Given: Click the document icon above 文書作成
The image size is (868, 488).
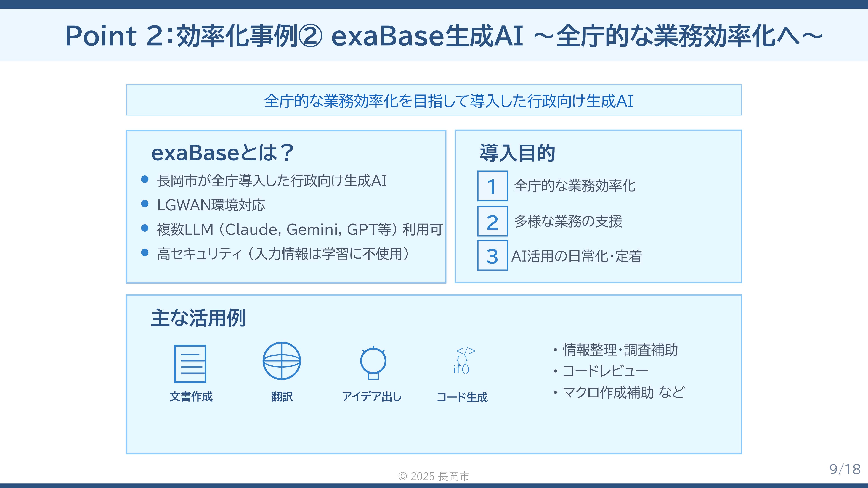Looking at the screenshot, I should tap(190, 364).
